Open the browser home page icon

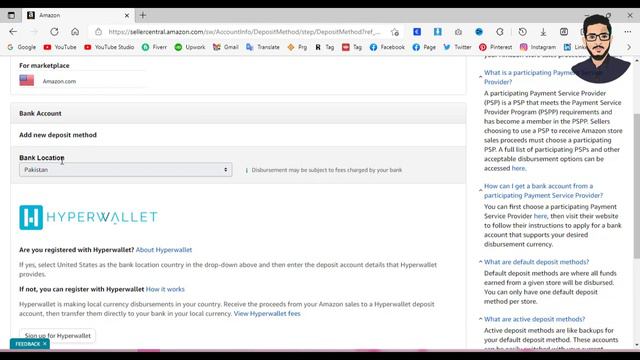click(75, 31)
